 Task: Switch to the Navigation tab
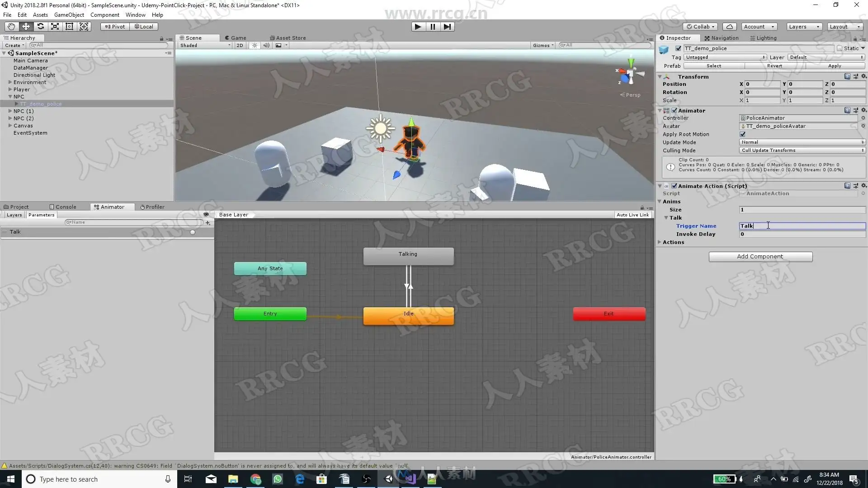tap(722, 38)
